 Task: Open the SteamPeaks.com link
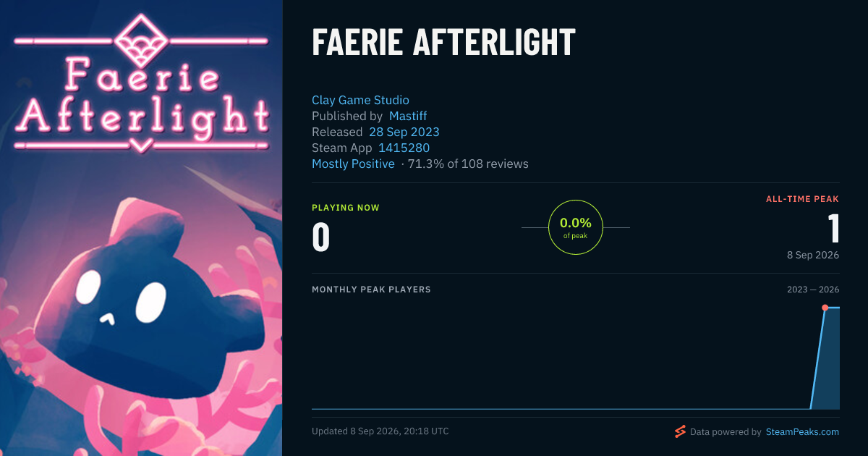click(802, 432)
